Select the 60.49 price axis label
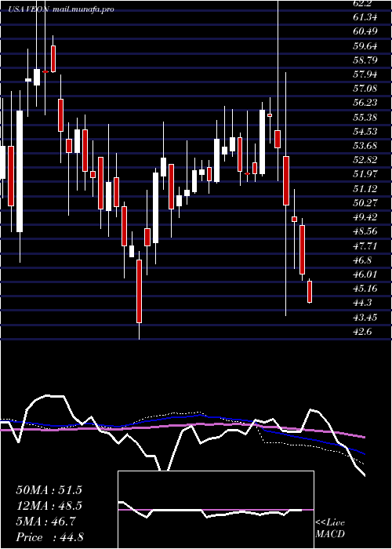 tap(365, 31)
